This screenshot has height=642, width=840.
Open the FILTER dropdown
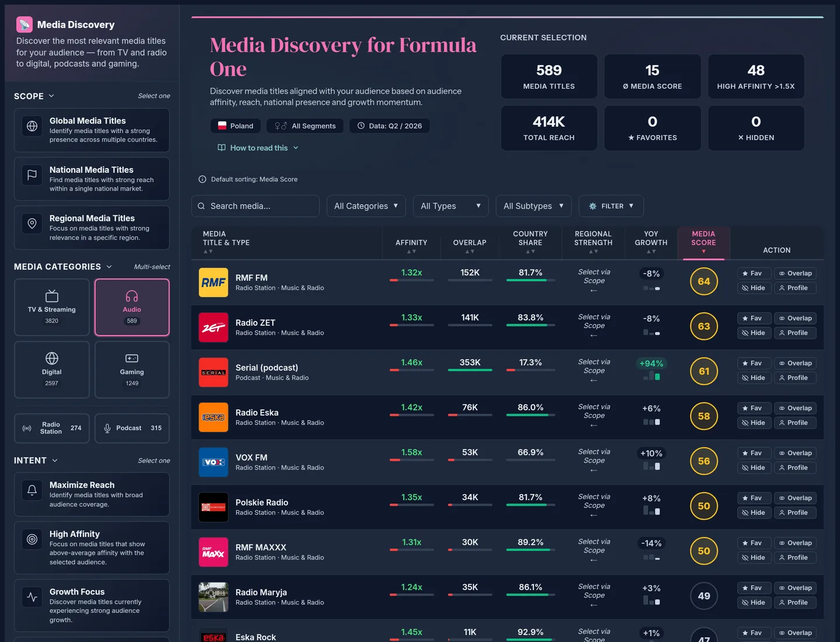[x=611, y=206]
